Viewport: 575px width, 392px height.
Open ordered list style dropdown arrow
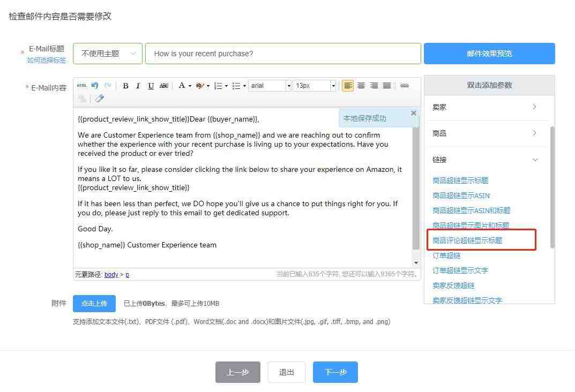coord(226,86)
